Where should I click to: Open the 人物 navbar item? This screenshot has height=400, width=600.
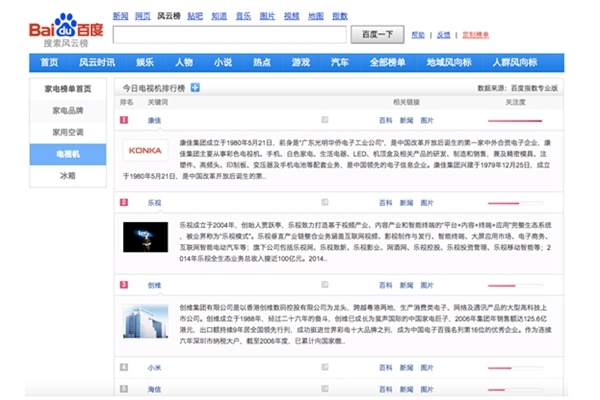(184, 62)
